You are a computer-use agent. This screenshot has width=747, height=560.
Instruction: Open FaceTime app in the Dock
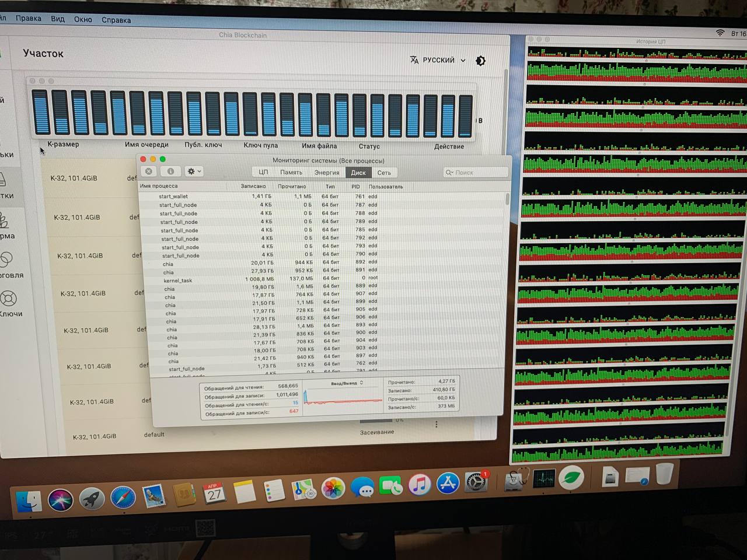coord(391,485)
